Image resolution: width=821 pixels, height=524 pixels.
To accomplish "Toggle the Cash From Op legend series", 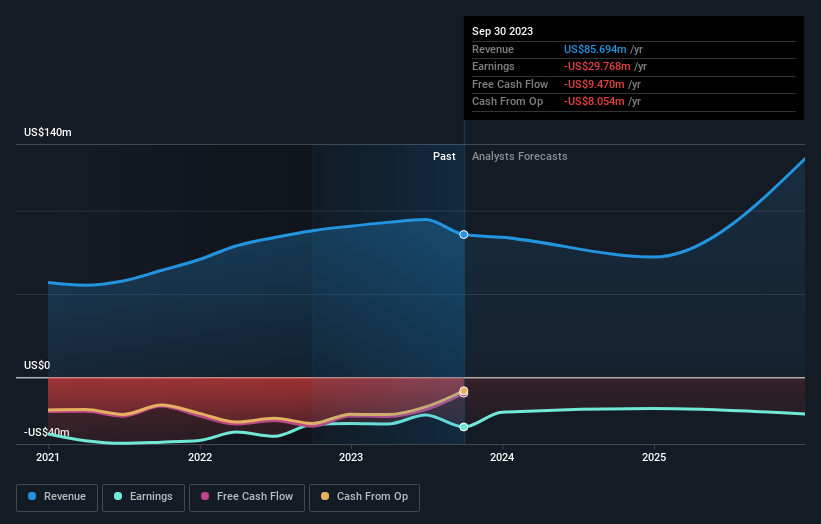I will [364, 497].
